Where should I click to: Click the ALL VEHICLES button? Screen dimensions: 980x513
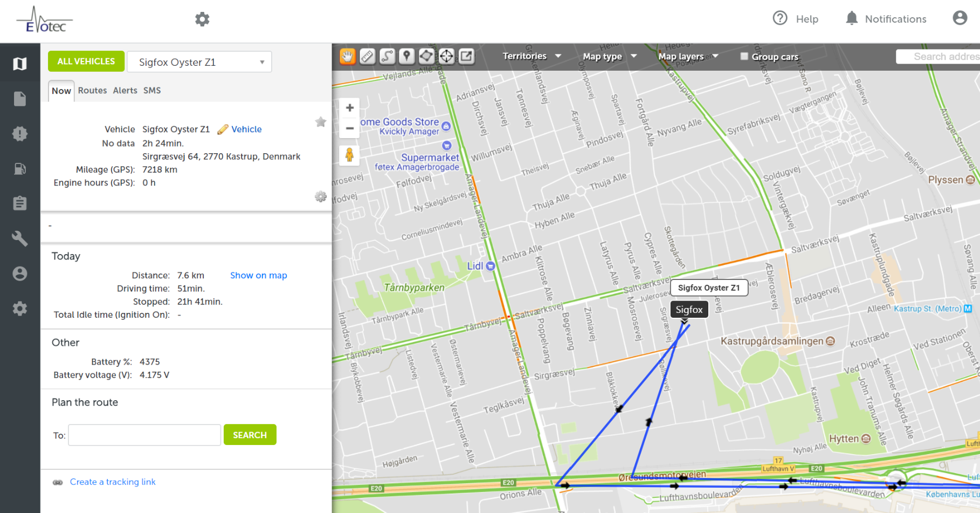coord(86,61)
